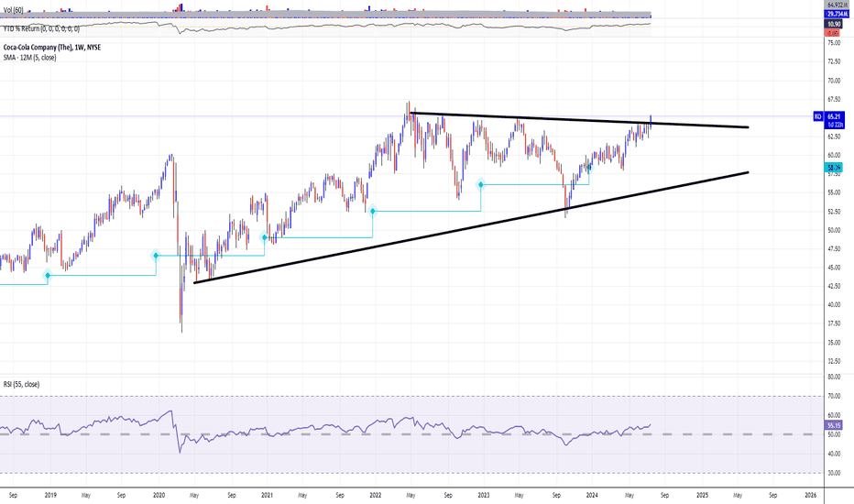
Task: Select the upper descending black trendline
Action: tap(579, 120)
